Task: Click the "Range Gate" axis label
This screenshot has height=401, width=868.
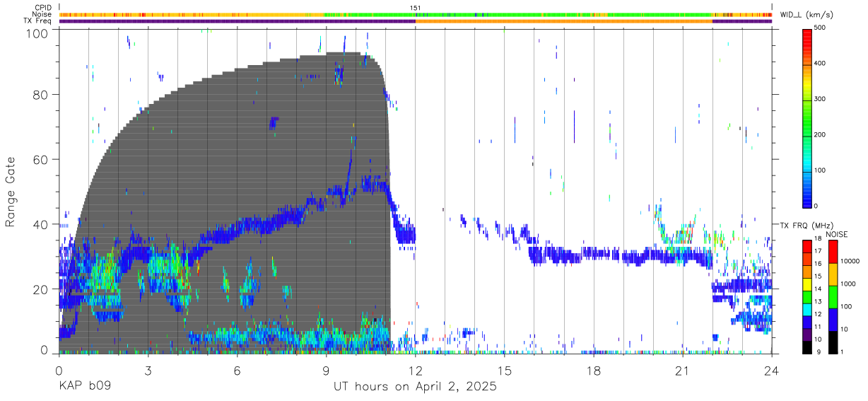Action: [11, 192]
